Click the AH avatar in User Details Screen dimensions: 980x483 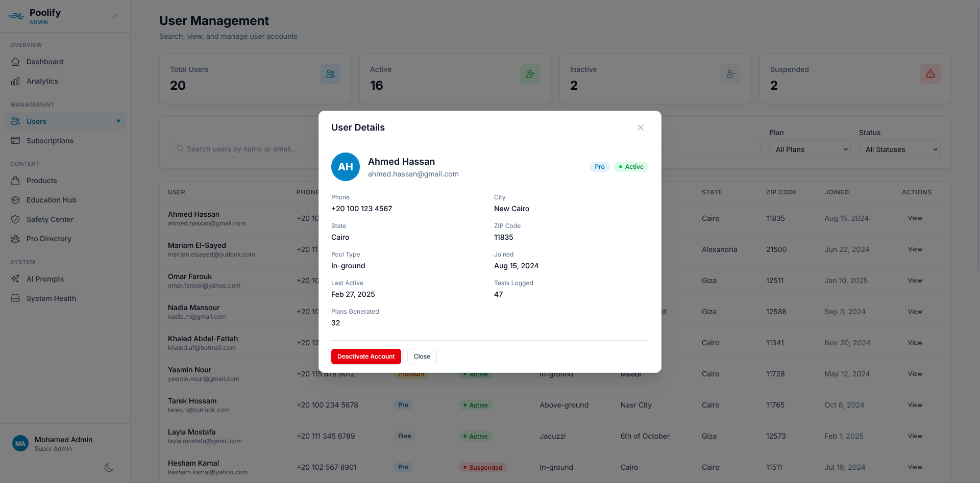(x=346, y=167)
